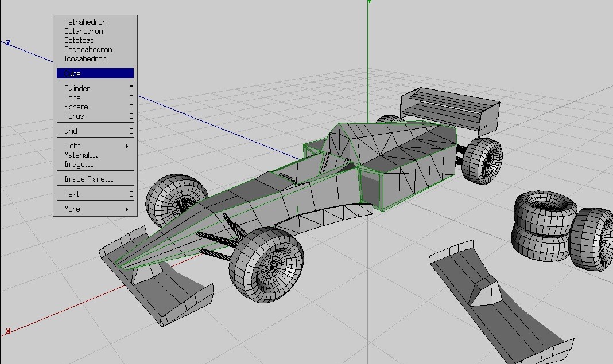Open the Sphere options box
The image size is (613, 364).
point(131,107)
